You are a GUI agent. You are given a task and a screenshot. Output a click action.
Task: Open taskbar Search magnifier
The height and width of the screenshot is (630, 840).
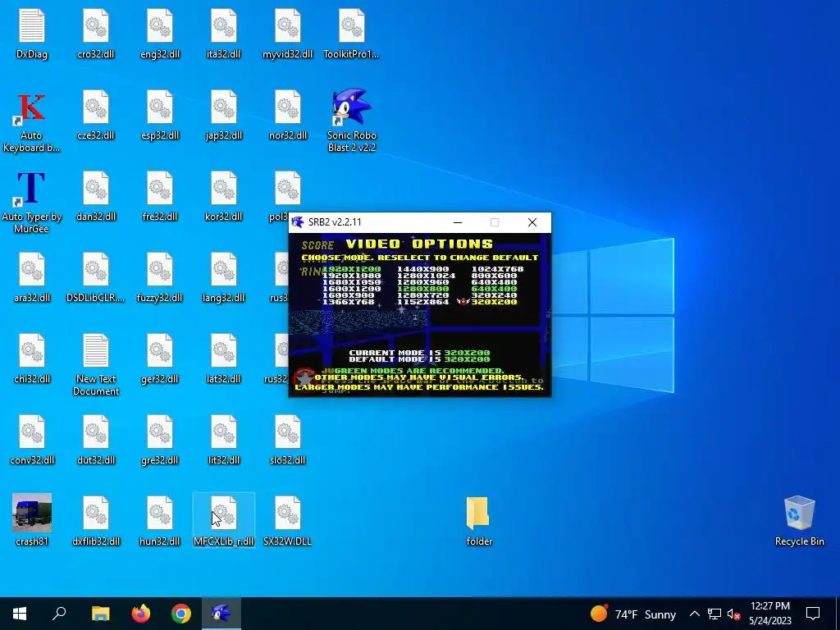(x=59, y=614)
